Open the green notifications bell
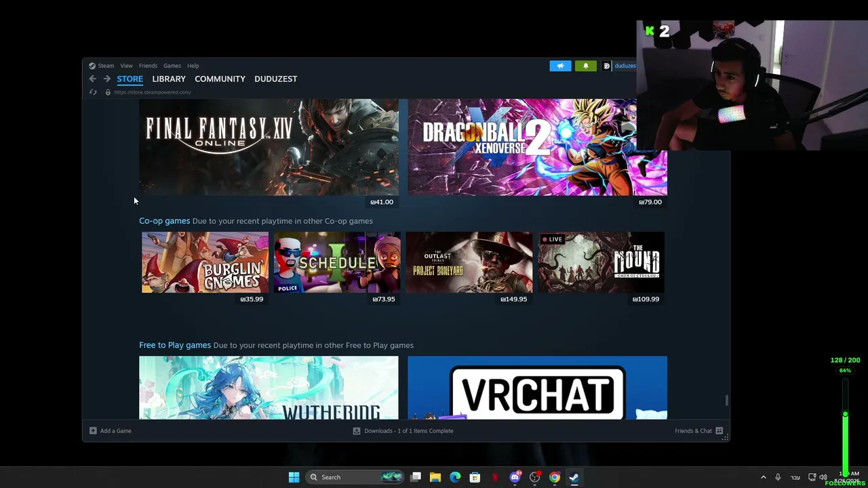The image size is (868, 488). click(x=586, y=66)
